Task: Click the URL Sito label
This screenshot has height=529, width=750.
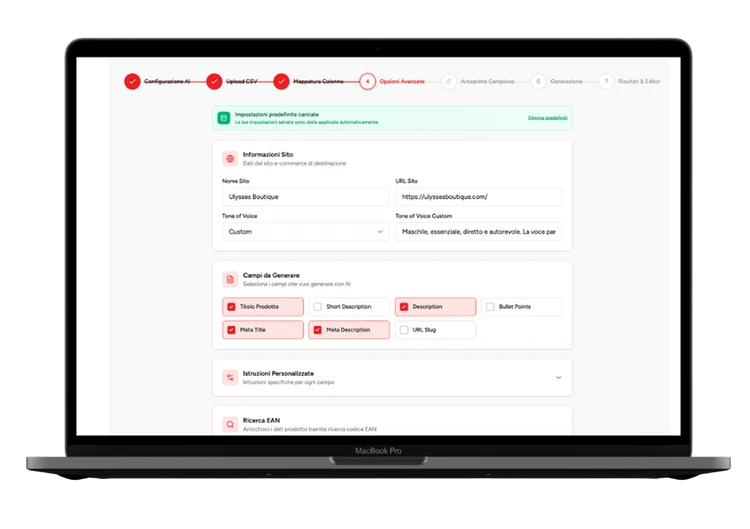Action: [407, 181]
